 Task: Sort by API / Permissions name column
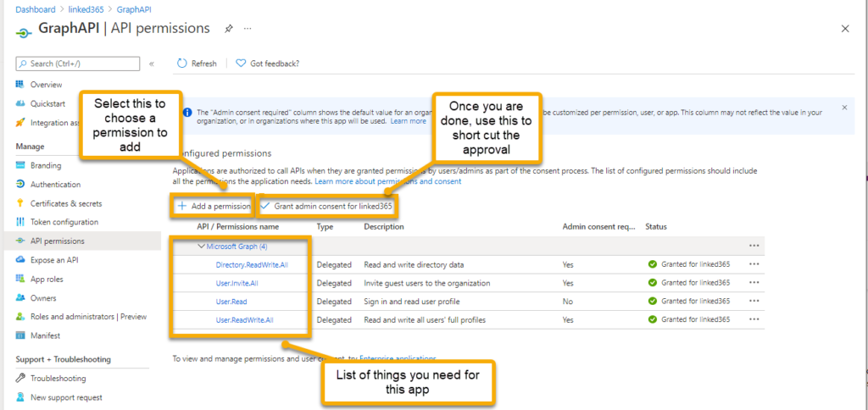238,227
